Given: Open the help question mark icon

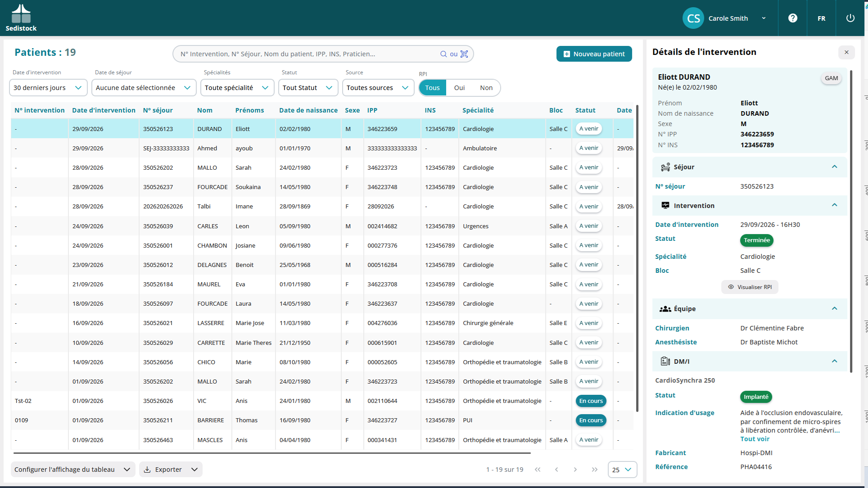Looking at the screenshot, I should (x=793, y=18).
